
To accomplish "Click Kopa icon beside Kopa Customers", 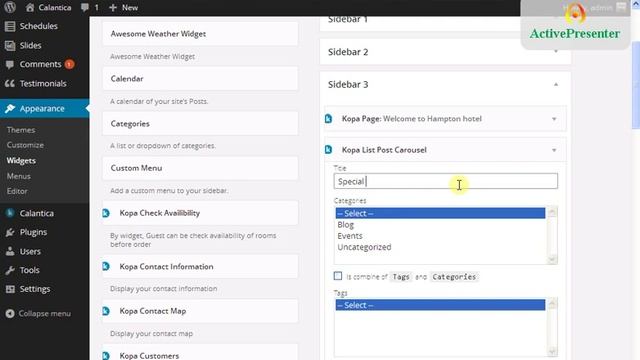I will (106, 356).
